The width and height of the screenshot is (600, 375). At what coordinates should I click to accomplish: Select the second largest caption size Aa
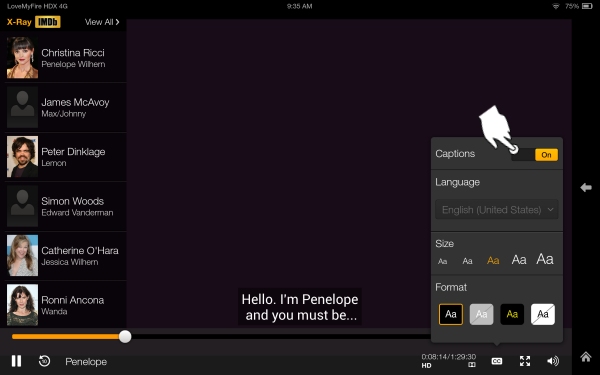(x=519, y=260)
